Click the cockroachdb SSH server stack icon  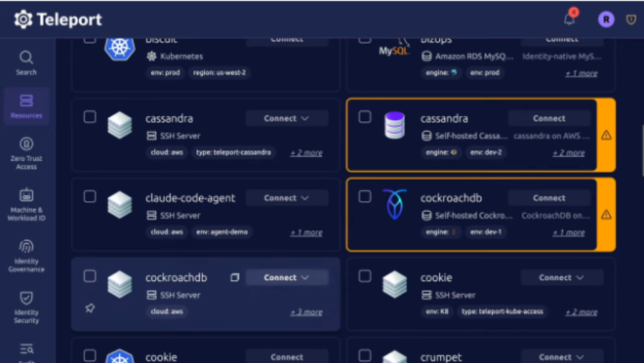coord(120,284)
